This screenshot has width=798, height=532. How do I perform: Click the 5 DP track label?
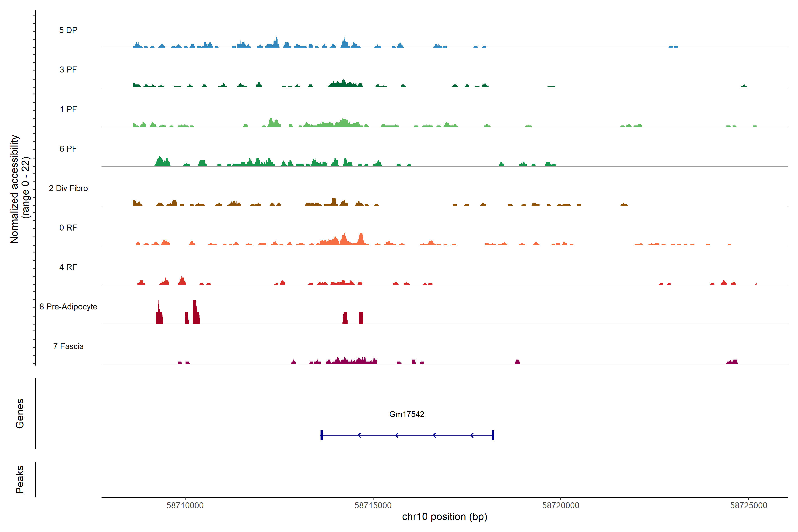coord(68,30)
